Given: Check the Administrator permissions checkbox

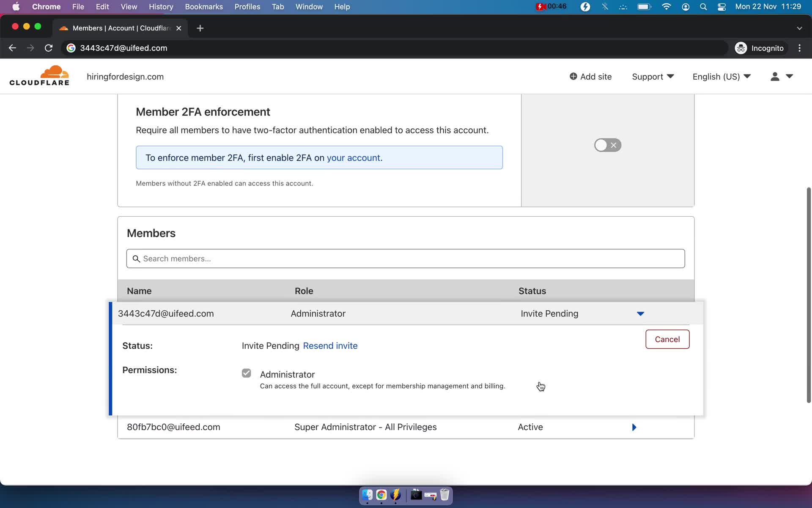Looking at the screenshot, I should (246, 373).
